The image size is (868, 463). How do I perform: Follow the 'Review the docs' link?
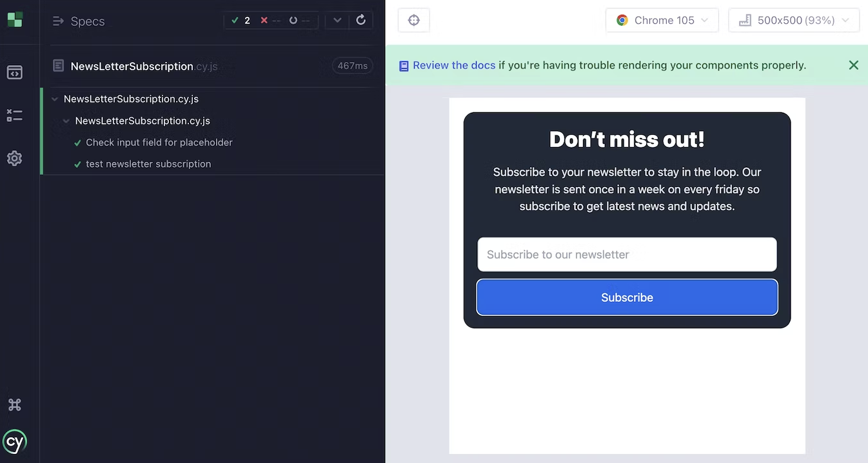(454, 65)
